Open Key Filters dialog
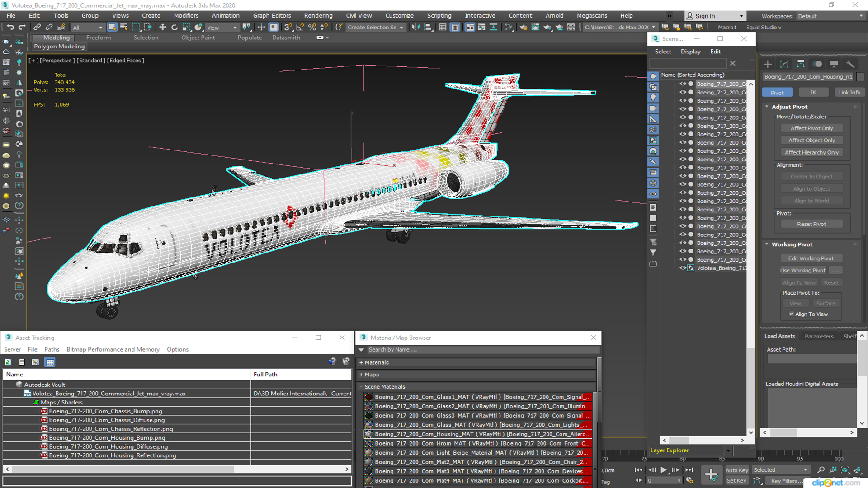 tap(788, 481)
